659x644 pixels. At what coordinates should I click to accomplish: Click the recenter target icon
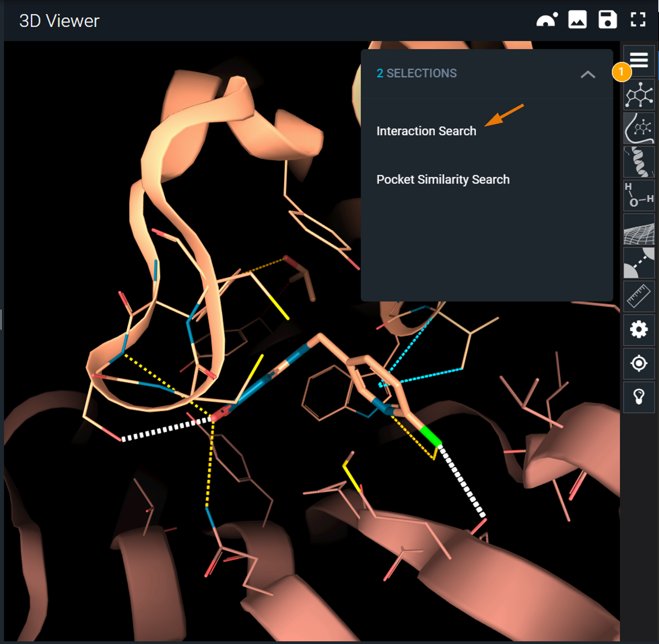click(639, 363)
